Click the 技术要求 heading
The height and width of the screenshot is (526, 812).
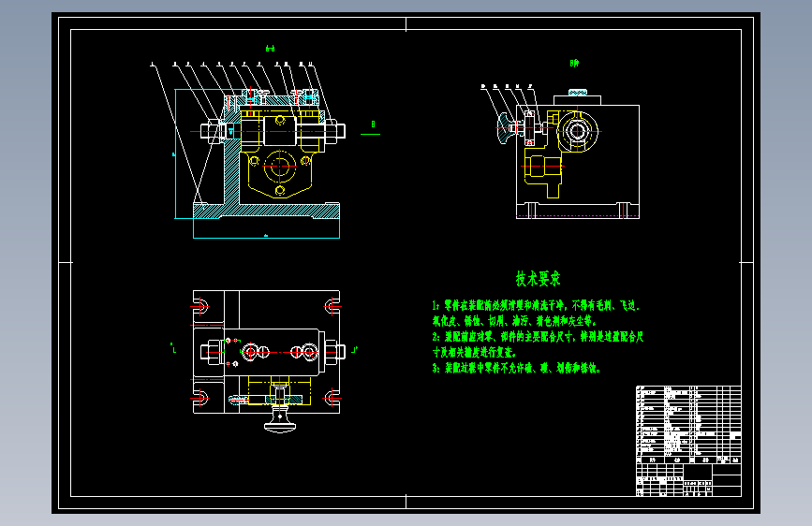(x=538, y=279)
